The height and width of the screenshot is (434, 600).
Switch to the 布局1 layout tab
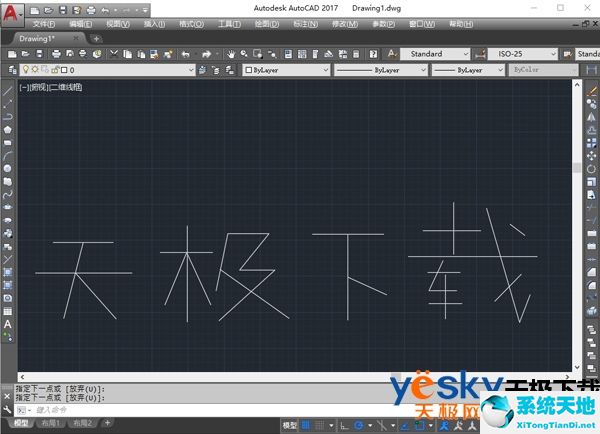tap(51, 423)
